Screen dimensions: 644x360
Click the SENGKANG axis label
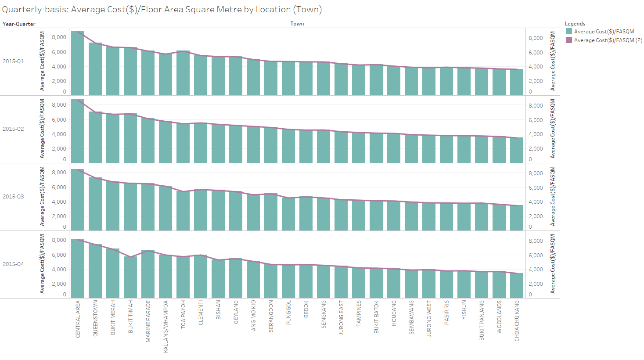pos(324,314)
